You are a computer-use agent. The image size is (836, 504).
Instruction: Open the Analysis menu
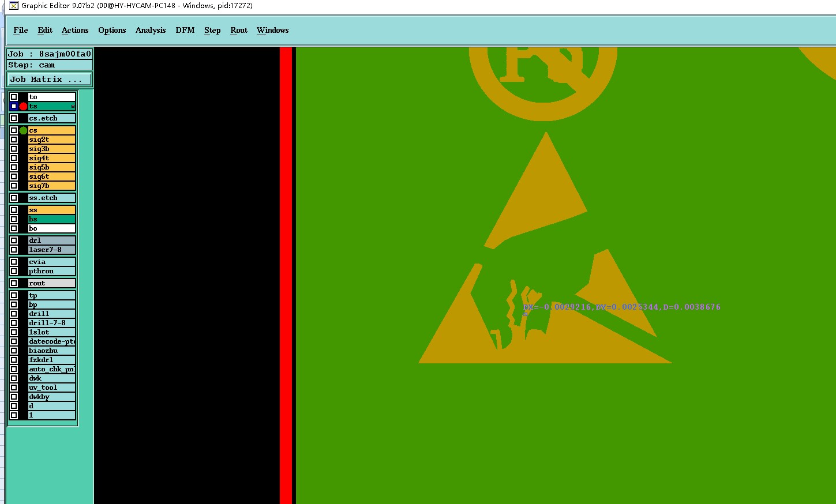click(x=151, y=31)
